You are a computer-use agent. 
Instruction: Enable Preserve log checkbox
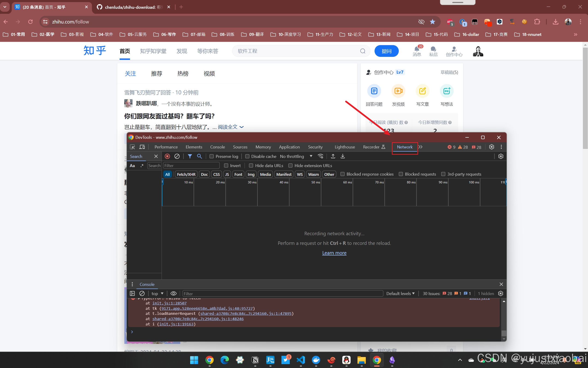tap(212, 156)
